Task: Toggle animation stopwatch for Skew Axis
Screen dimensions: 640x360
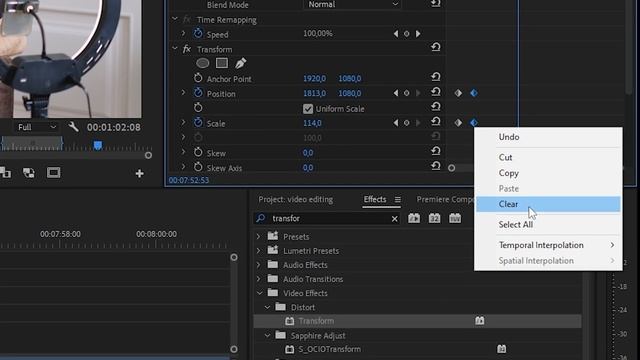Action: [198, 167]
